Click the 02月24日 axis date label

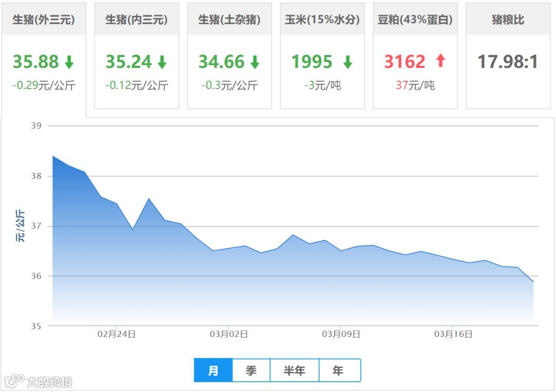117,334
